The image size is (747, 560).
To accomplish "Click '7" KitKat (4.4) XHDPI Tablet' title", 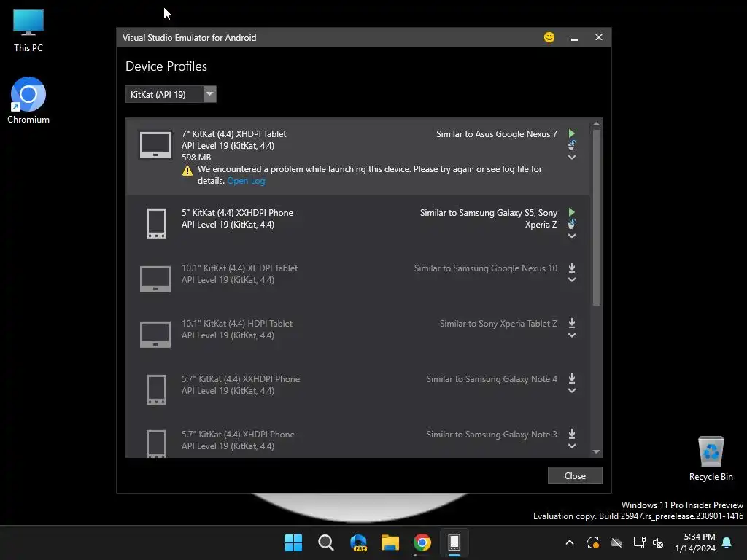I will [233, 134].
